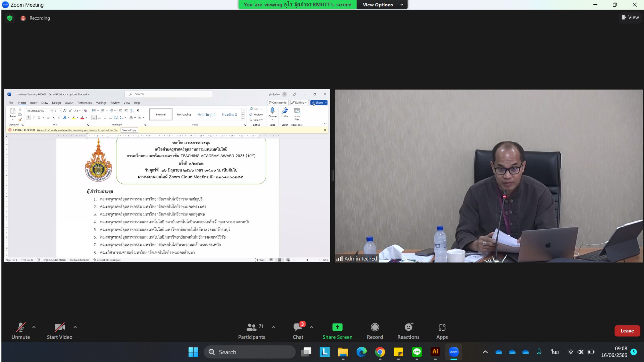Open the font size 16 dropdown
The height and width of the screenshot is (362, 644).
tap(61, 111)
